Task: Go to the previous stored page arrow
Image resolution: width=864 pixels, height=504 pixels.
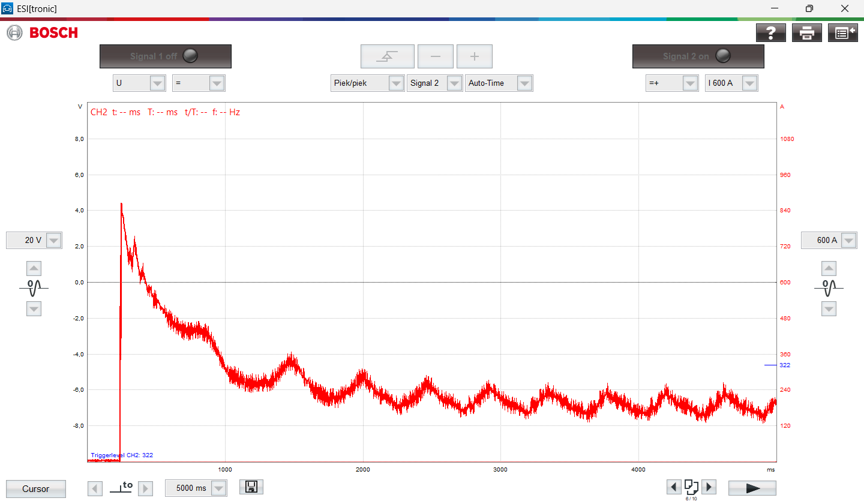Action: (x=674, y=487)
